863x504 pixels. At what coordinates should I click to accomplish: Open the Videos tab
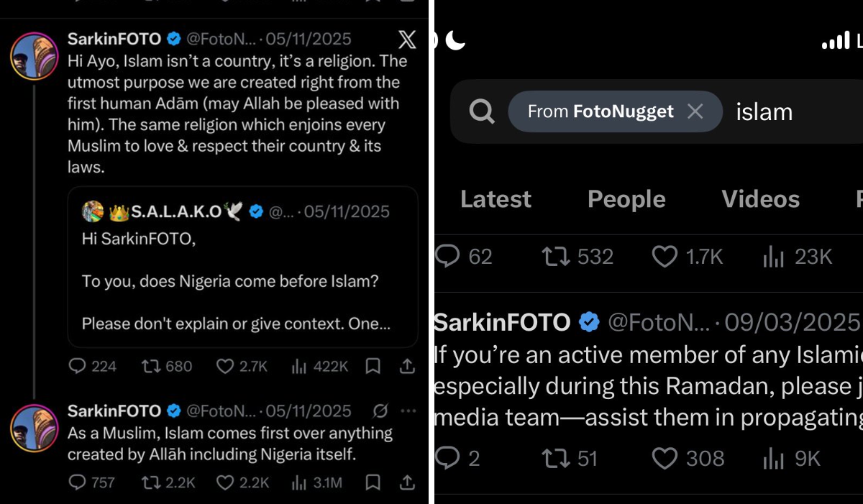point(761,198)
